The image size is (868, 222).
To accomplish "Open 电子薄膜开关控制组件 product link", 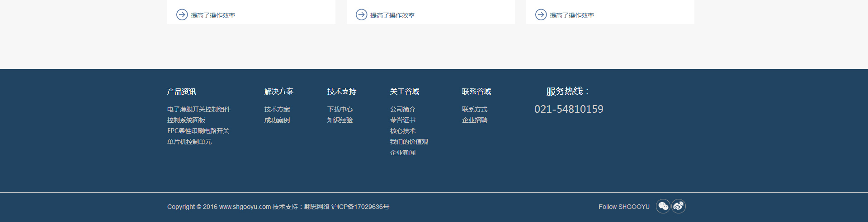I will pyautogui.click(x=198, y=109).
